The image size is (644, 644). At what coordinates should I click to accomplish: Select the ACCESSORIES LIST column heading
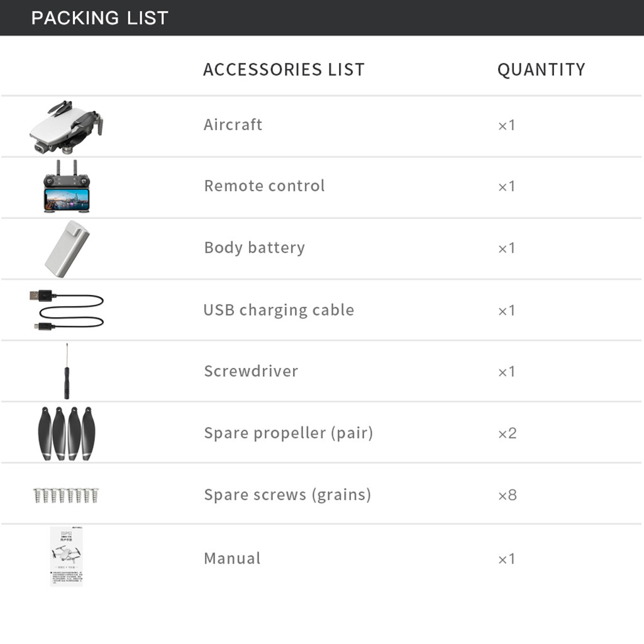[x=284, y=69]
